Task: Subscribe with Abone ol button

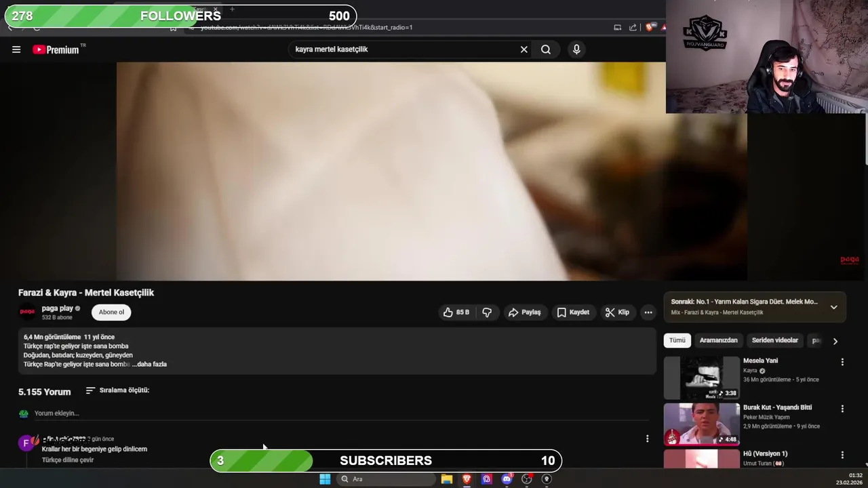Action: 111,312
